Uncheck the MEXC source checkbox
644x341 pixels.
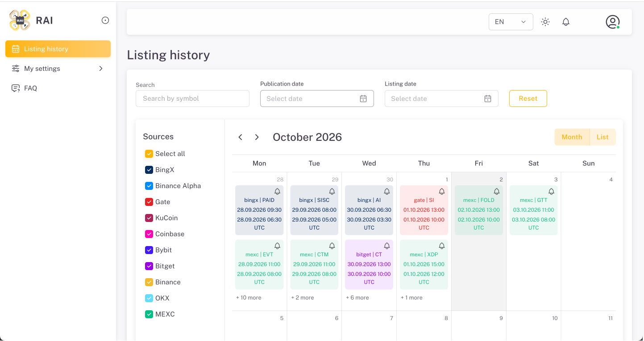pos(149,314)
